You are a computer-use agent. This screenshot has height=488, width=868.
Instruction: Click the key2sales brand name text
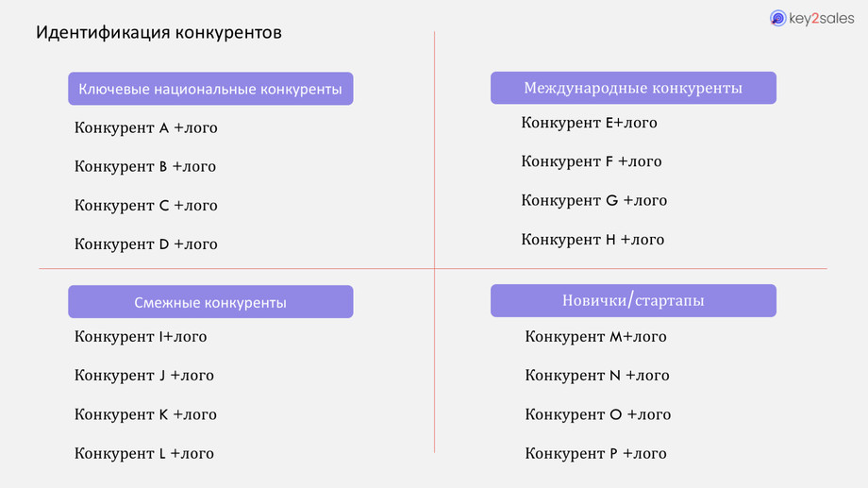822,18
